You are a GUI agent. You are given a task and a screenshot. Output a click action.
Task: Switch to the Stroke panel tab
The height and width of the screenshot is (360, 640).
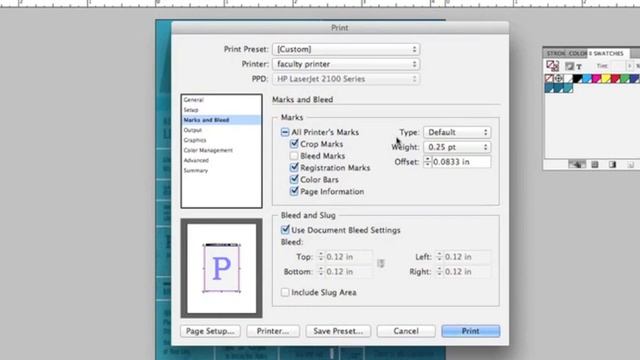[556, 53]
